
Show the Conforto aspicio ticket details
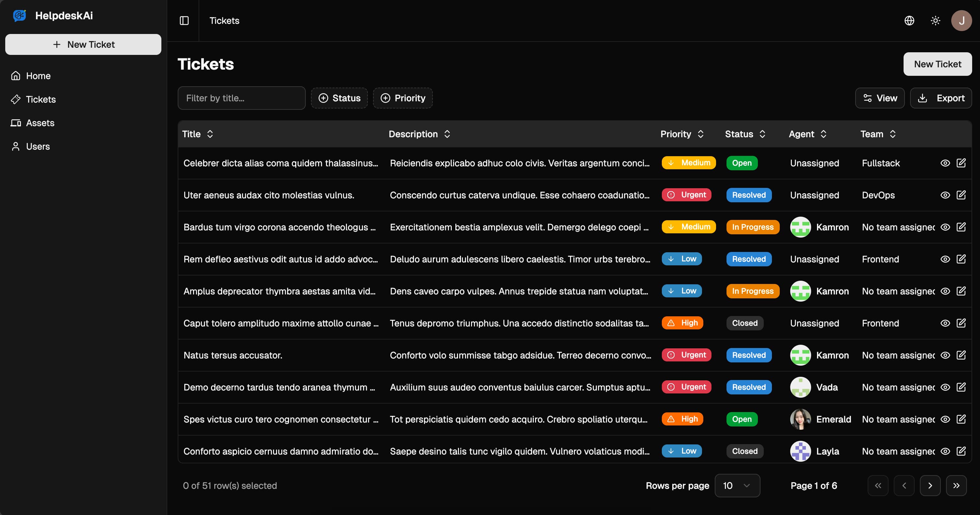pos(945,451)
